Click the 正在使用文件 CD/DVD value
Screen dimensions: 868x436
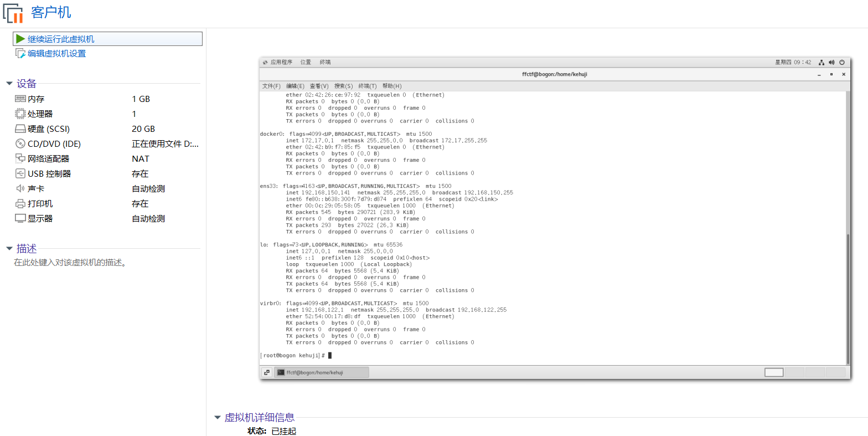(x=165, y=143)
